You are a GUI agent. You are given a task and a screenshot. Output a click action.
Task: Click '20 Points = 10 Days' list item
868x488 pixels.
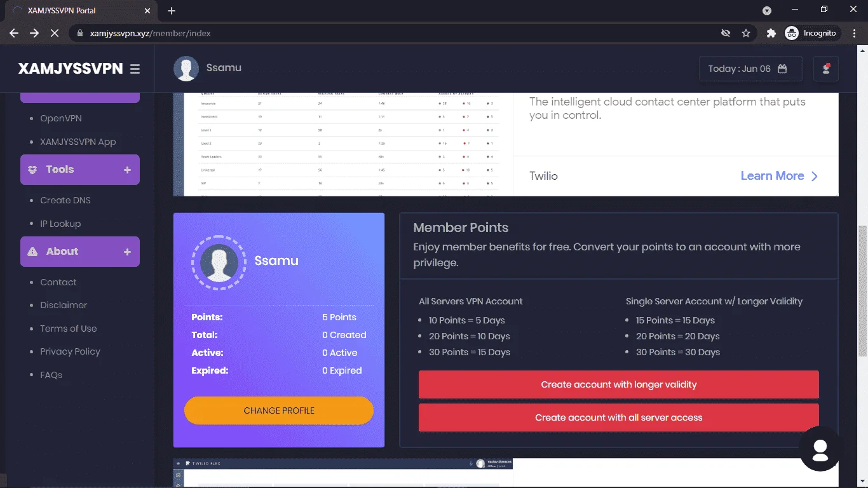pos(470,336)
